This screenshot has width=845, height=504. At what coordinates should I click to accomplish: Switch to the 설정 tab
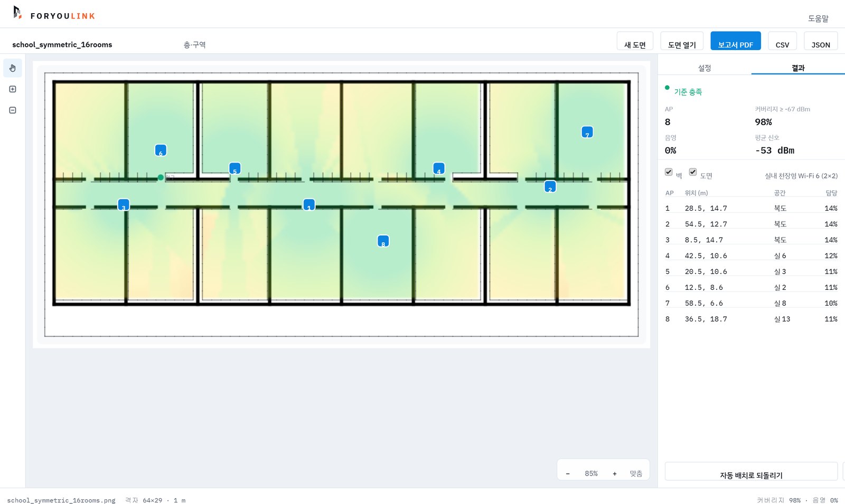[705, 68]
